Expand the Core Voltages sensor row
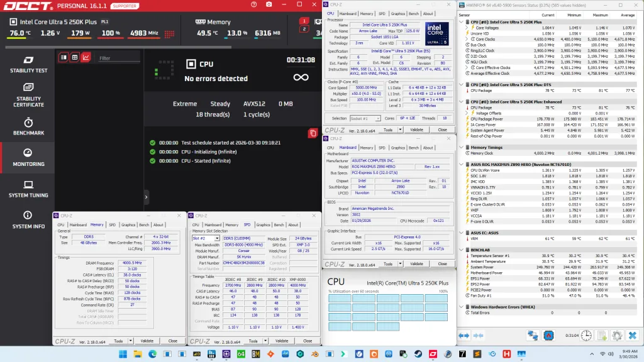Screen dimensions: 644x362 click(x=467, y=28)
